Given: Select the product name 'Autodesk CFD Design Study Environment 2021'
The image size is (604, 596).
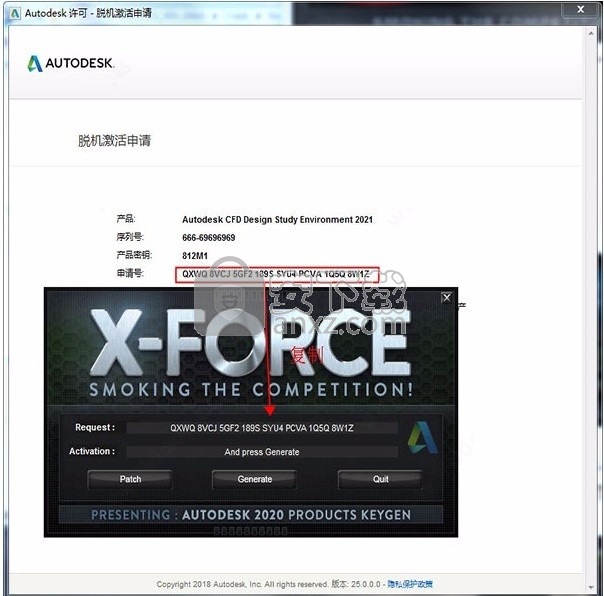Looking at the screenshot, I should 277,220.
